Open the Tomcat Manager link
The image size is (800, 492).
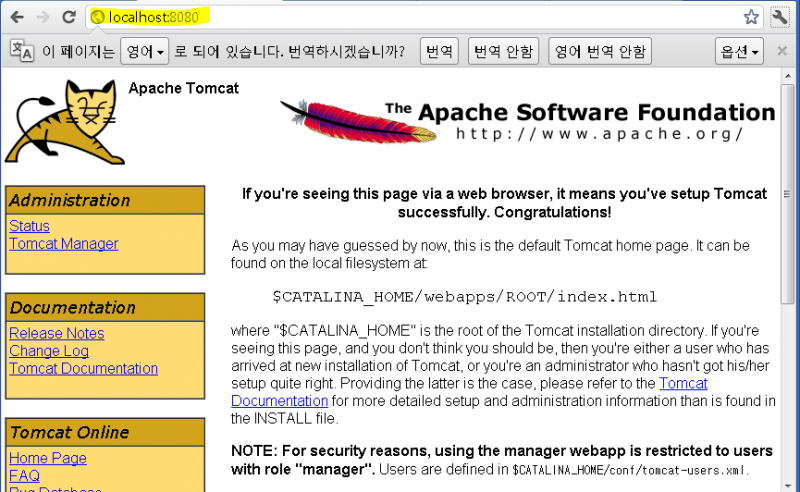[x=63, y=244]
